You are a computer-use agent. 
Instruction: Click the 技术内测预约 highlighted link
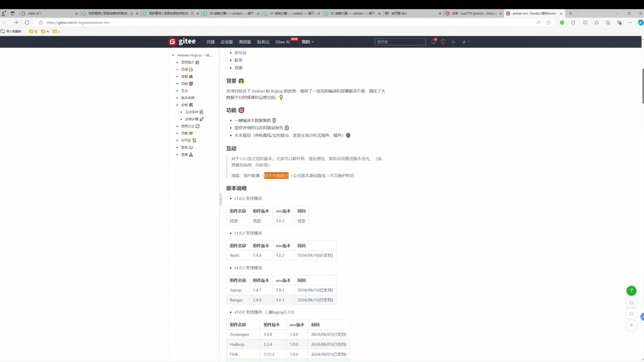276,175
